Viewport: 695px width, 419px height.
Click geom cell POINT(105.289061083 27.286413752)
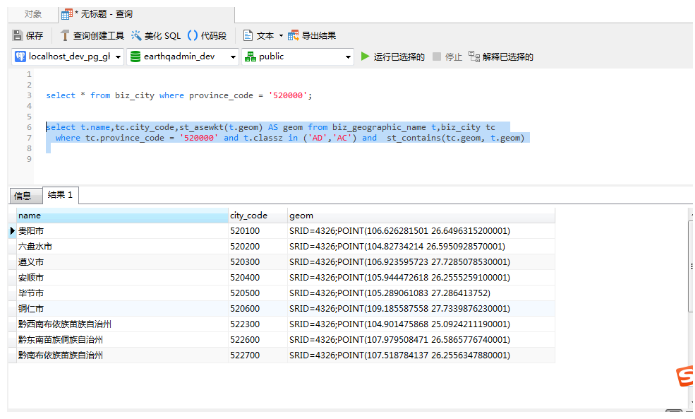pyautogui.click(x=421, y=293)
